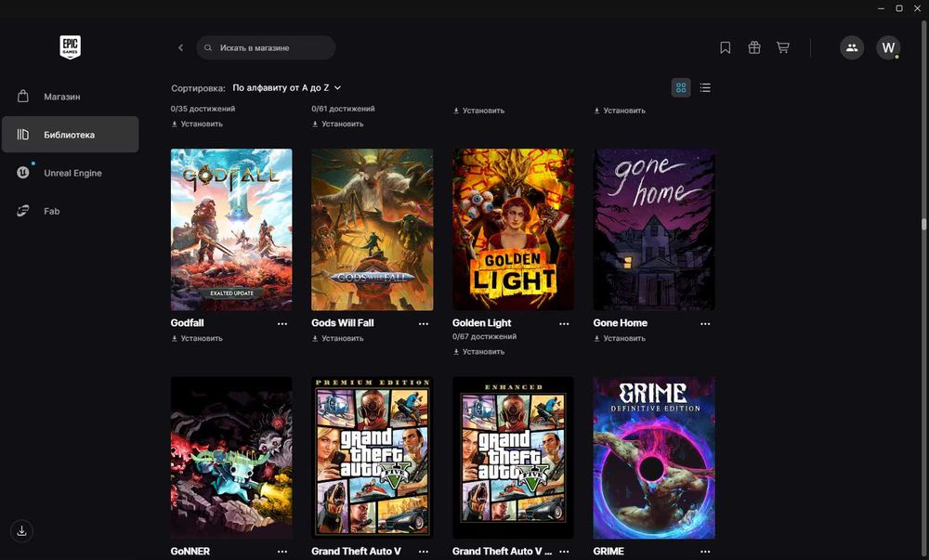929x560 pixels.
Task: Click Golden Light 0/67 достижений text
Action: point(485,337)
